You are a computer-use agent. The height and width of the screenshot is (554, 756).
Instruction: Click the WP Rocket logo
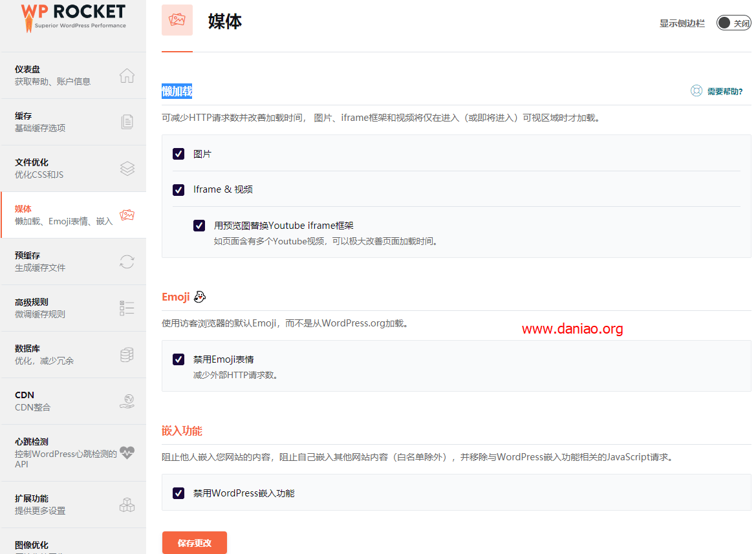73,18
